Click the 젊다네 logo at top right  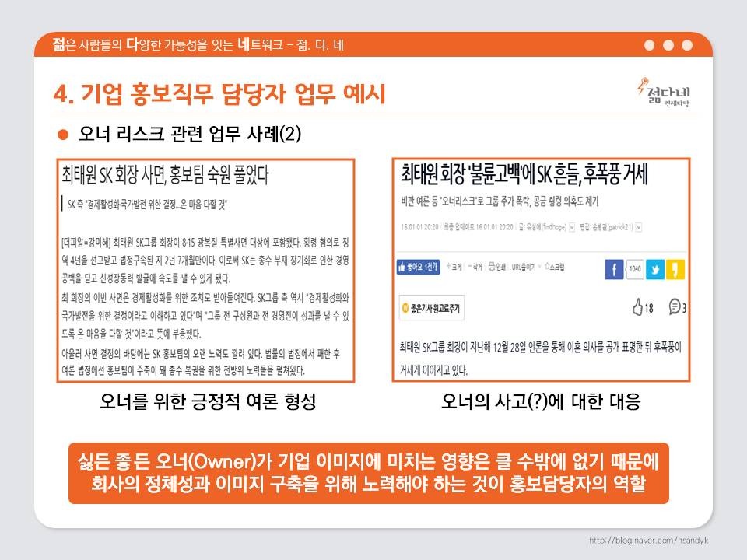click(x=664, y=93)
